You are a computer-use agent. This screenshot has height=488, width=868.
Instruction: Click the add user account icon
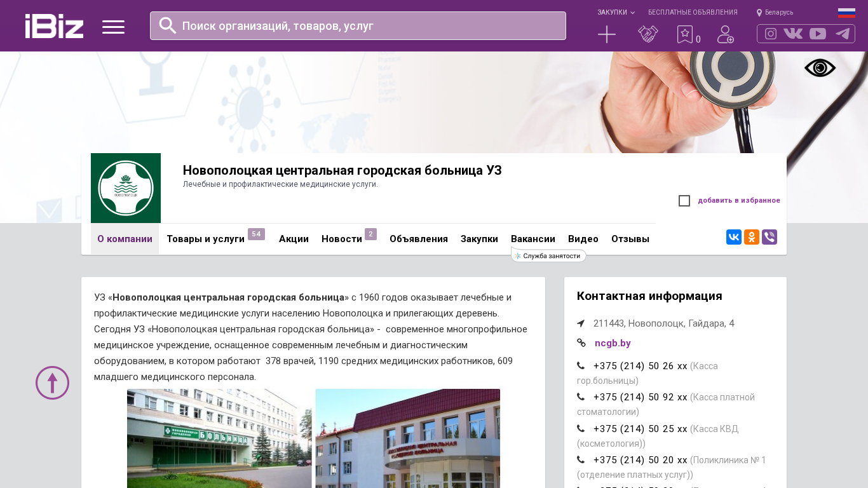pyautogui.click(x=726, y=34)
